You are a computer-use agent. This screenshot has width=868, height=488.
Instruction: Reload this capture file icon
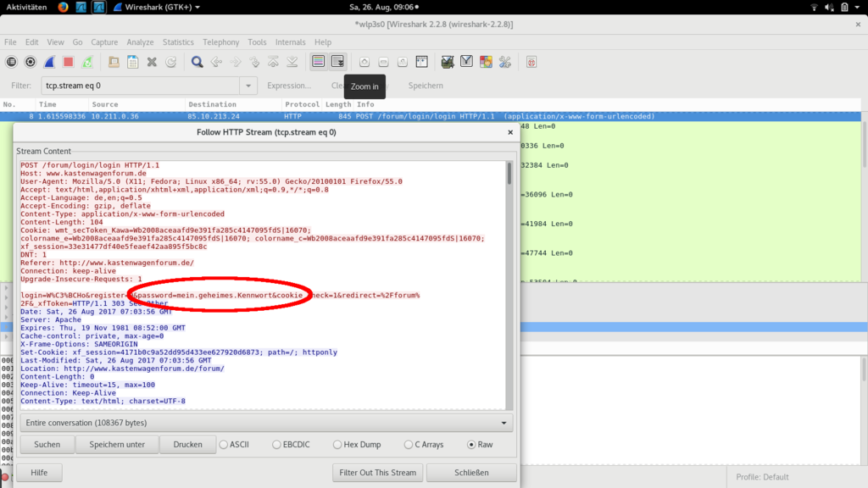[x=171, y=62]
